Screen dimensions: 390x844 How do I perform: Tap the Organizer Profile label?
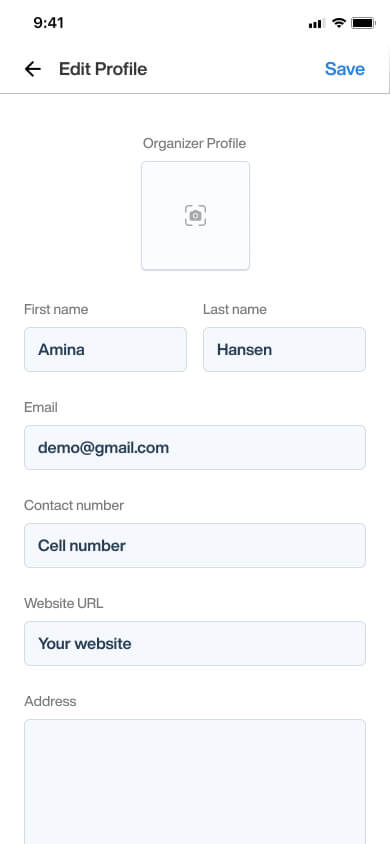point(195,143)
